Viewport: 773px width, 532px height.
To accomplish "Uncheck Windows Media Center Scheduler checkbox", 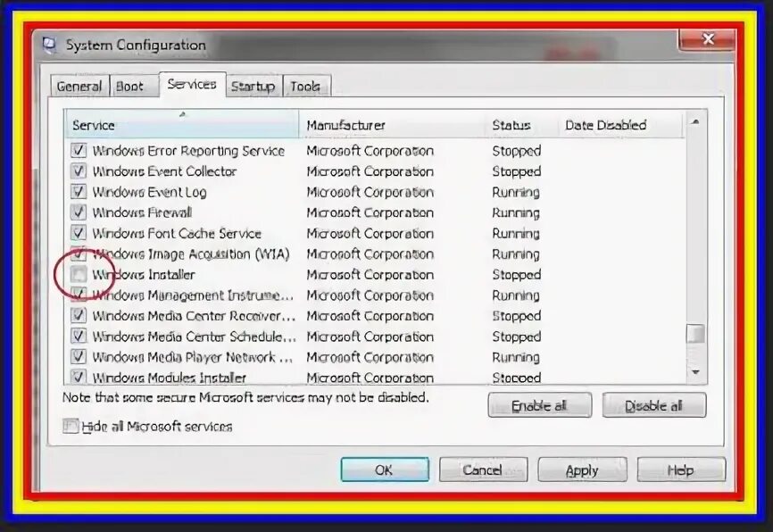I will point(79,337).
